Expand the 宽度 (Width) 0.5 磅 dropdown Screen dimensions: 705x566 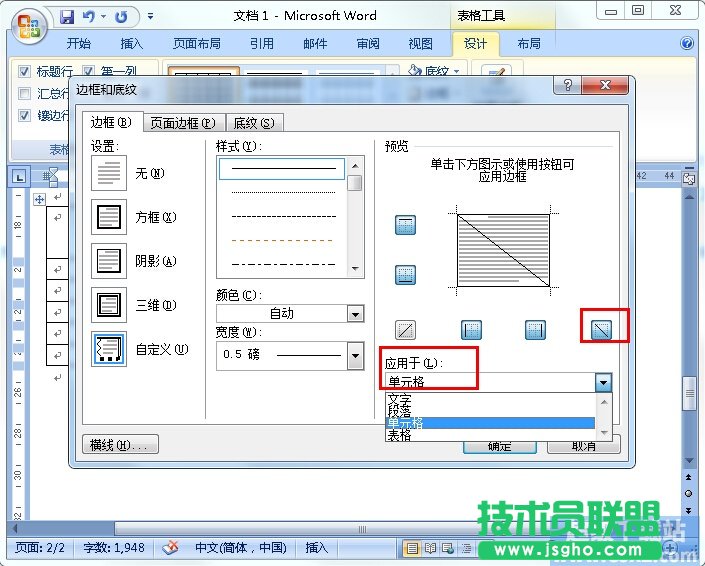point(355,354)
